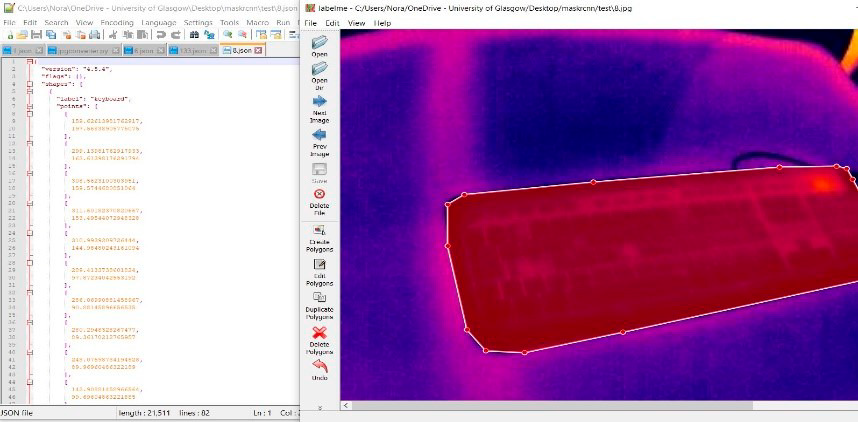
Task: Click the Copy icon in Notepad++ toolbar
Action: (128, 35)
